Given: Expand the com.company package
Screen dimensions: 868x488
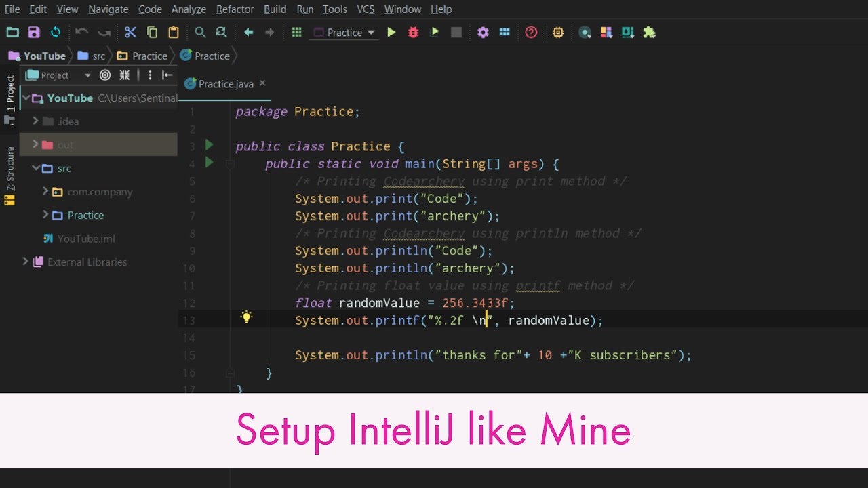Looking at the screenshot, I should pyautogui.click(x=45, y=191).
